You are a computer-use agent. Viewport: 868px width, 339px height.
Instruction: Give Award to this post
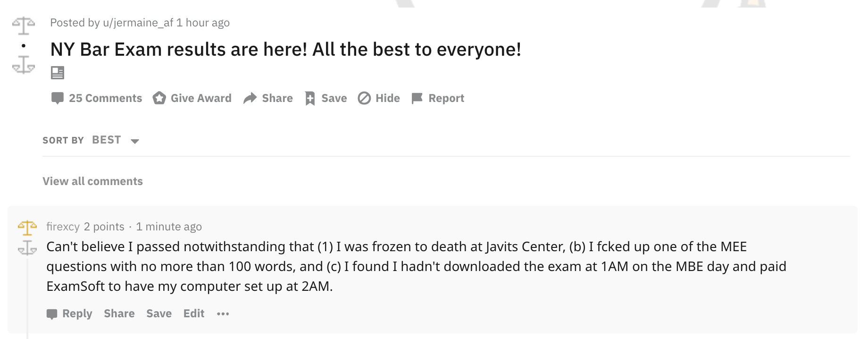coord(192,98)
